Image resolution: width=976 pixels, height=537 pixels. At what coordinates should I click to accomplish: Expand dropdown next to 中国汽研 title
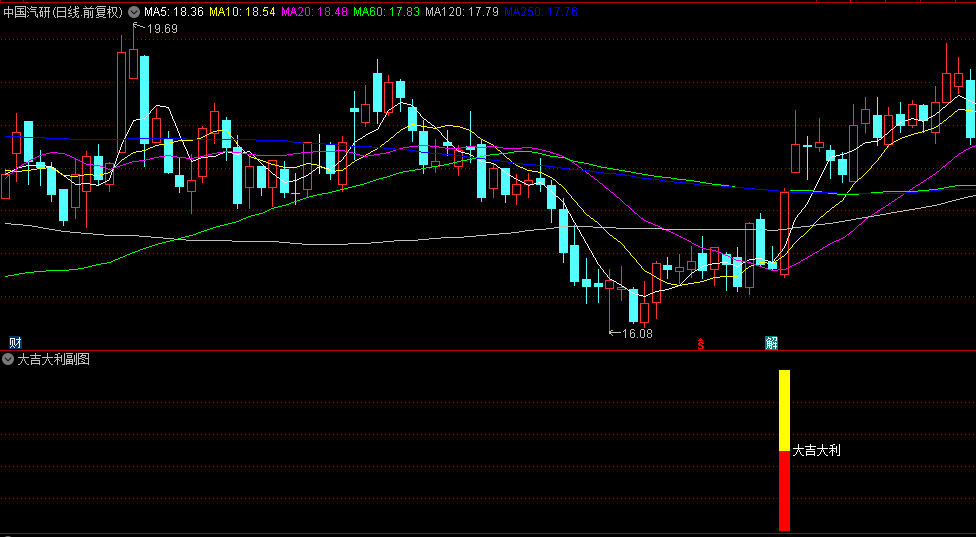(134, 11)
